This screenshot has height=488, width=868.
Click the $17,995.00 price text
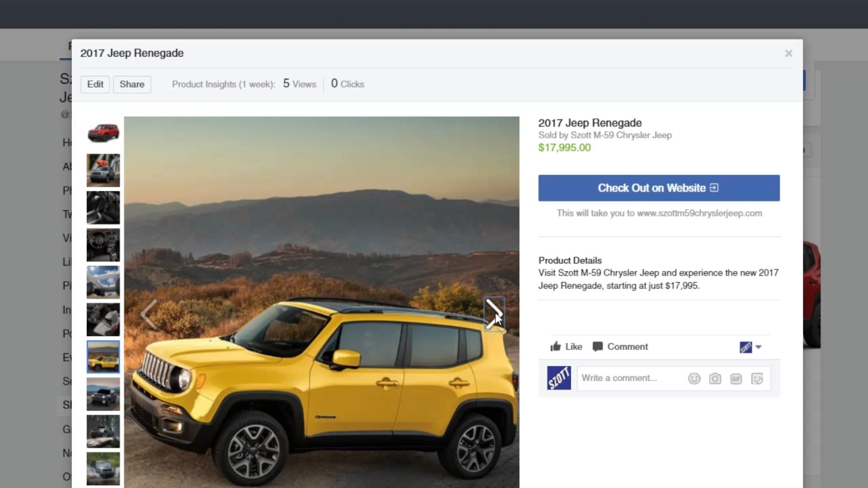pyautogui.click(x=564, y=148)
